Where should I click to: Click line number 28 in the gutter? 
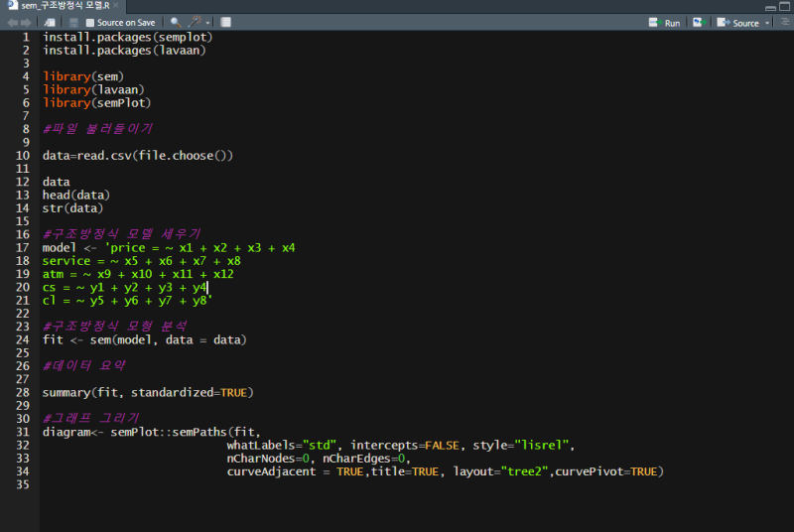(22, 392)
